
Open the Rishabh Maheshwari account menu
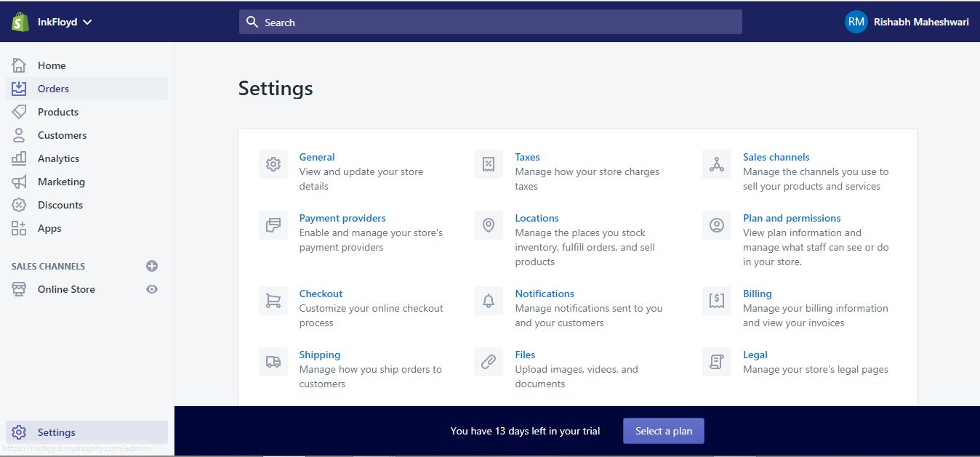click(907, 22)
